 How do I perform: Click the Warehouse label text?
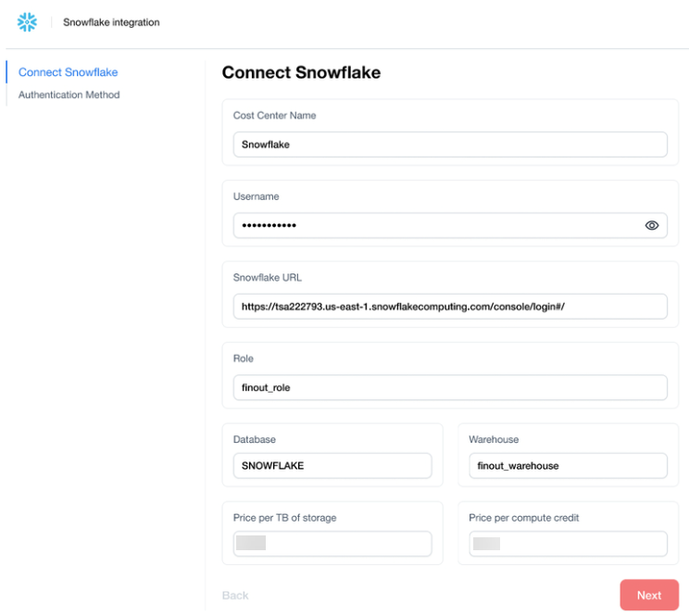pyautogui.click(x=493, y=439)
